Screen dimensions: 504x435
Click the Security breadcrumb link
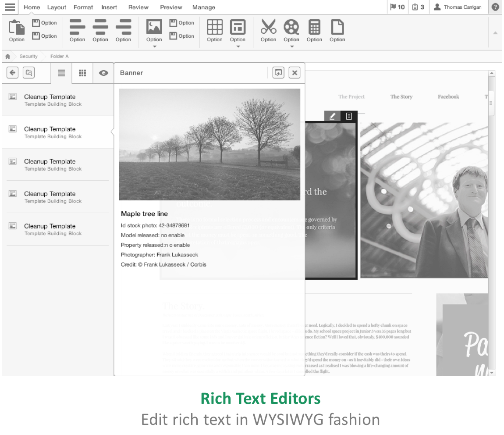[28, 56]
